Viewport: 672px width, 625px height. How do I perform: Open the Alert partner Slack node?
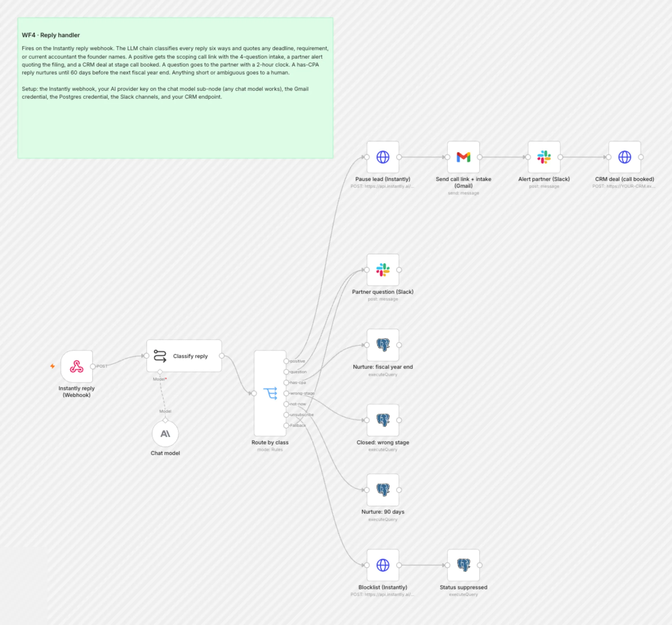(x=544, y=157)
